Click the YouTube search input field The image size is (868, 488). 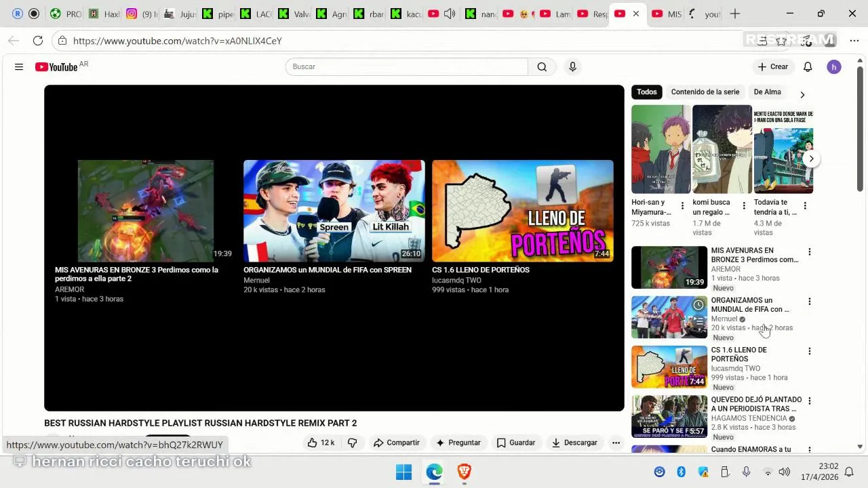pyautogui.click(x=407, y=66)
